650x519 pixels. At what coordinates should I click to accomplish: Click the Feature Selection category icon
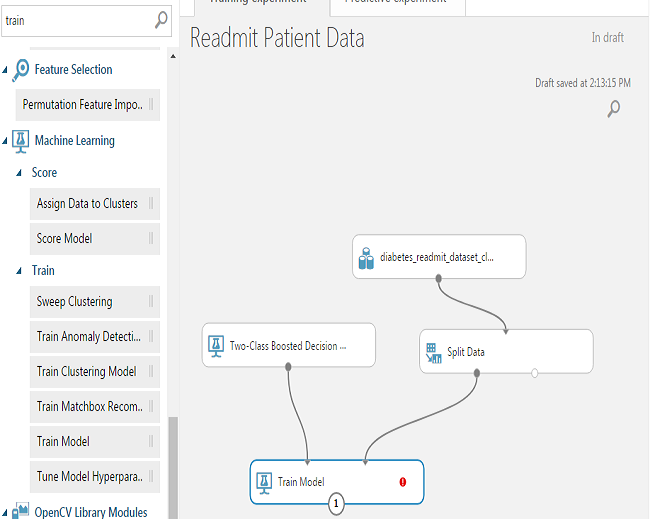(x=20, y=70)
